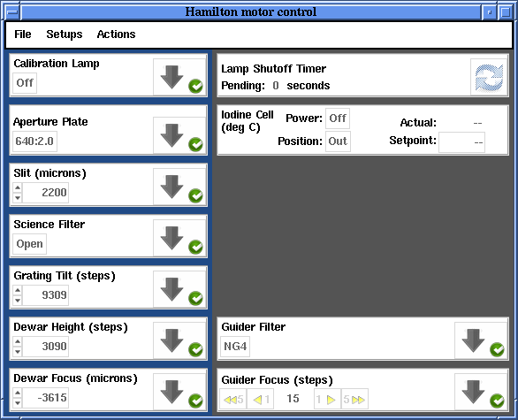Open the Actions menu
Image resolution: width=518 pixels, height=420 pixels.
pos(116,34)
